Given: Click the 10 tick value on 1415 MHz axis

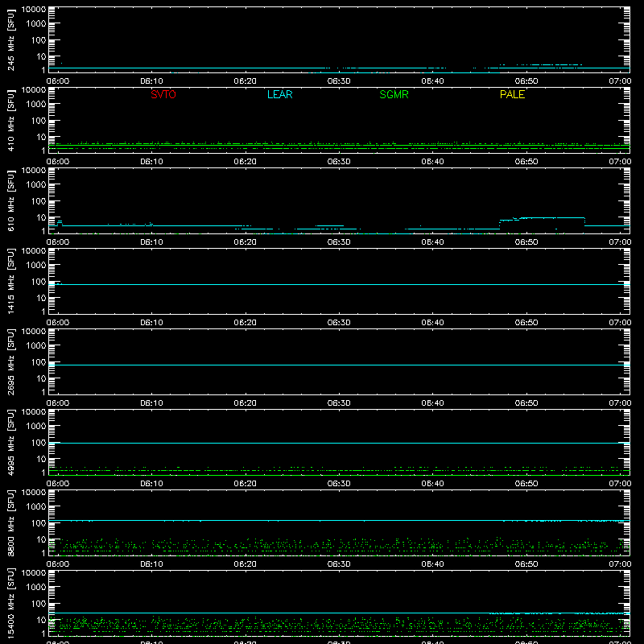Looking at the screenshot, I should [42, 298].
